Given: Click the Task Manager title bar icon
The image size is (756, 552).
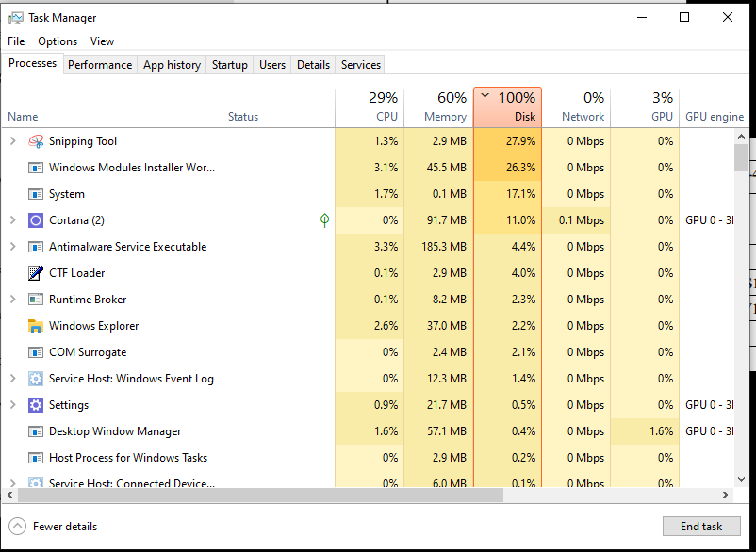Looking at the screenshot, I should click(x=15, y=18).
